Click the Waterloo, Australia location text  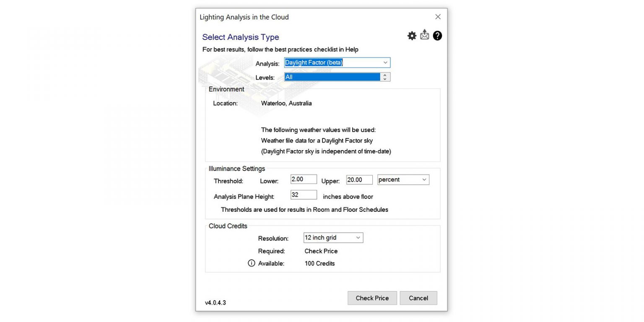point(286,103)
